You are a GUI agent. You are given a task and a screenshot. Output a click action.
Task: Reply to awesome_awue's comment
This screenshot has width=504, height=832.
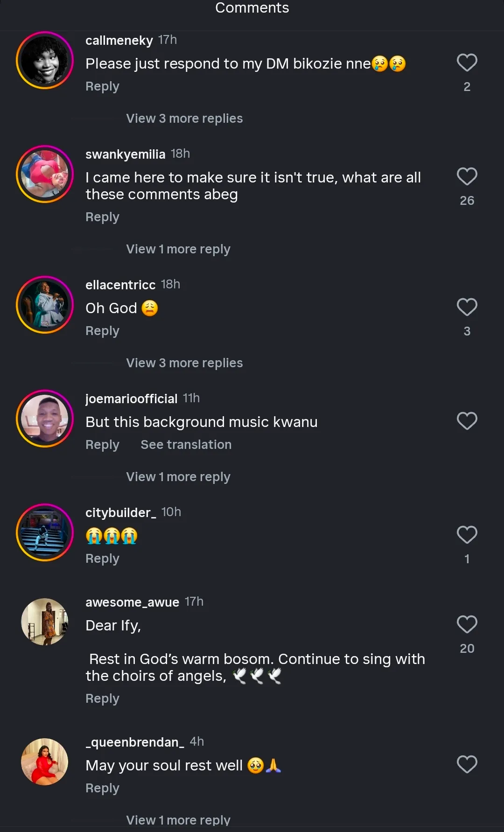tap(102, 699)
